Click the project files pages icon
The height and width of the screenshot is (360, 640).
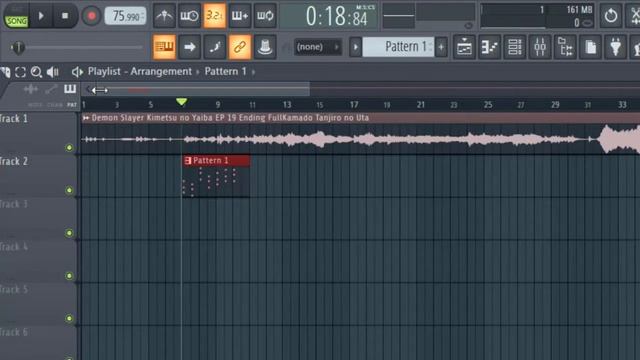point(591,47)
